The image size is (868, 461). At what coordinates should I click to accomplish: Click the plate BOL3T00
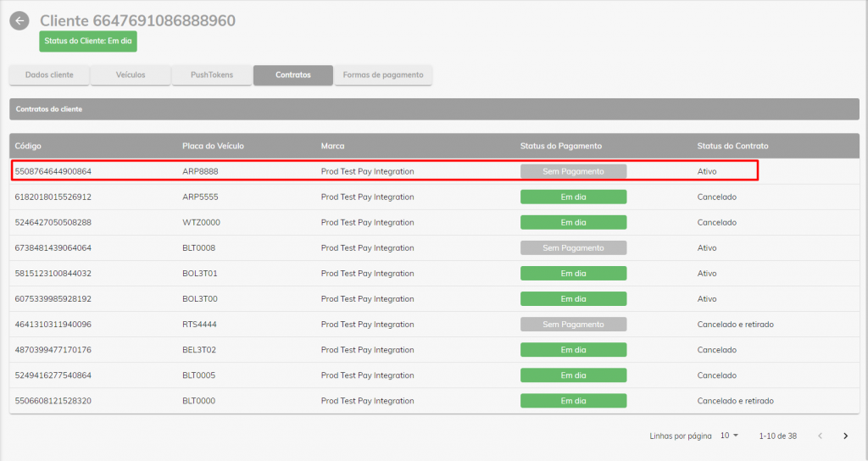point(200,299)
